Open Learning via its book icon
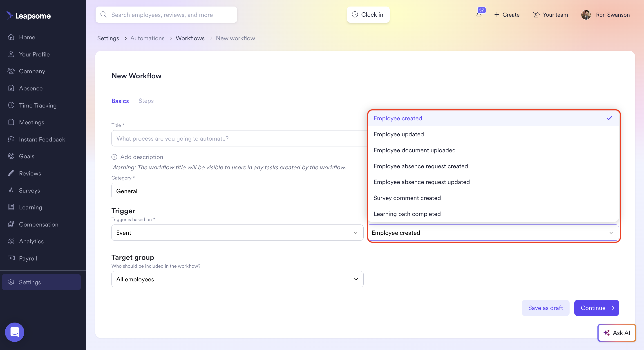644x350 pixels. point(11,207)
